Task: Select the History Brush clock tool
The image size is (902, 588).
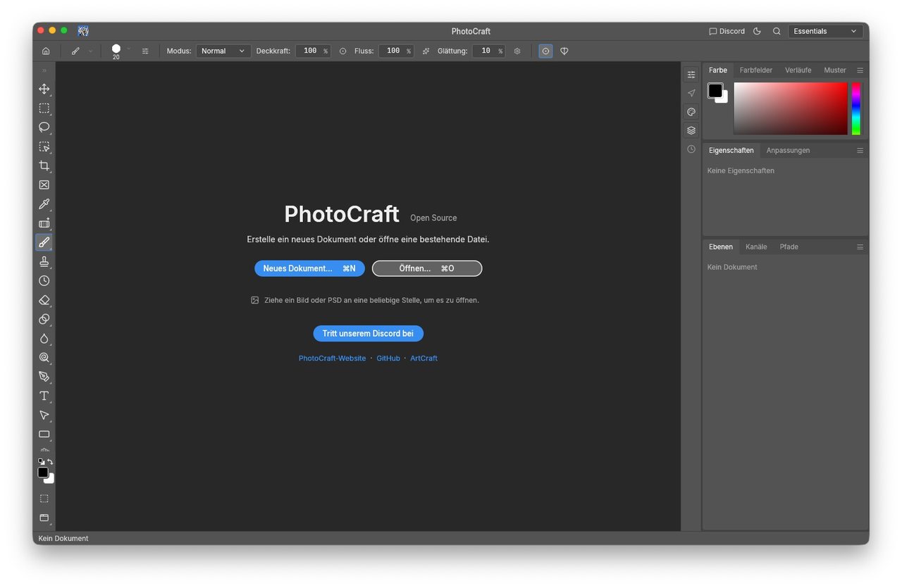Action: coord(44,280)
